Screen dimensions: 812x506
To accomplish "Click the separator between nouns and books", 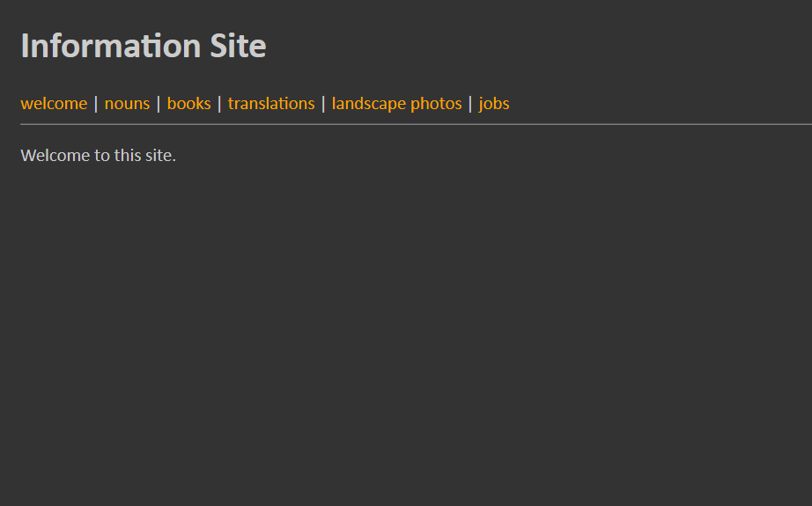I will tap(159, 104).
